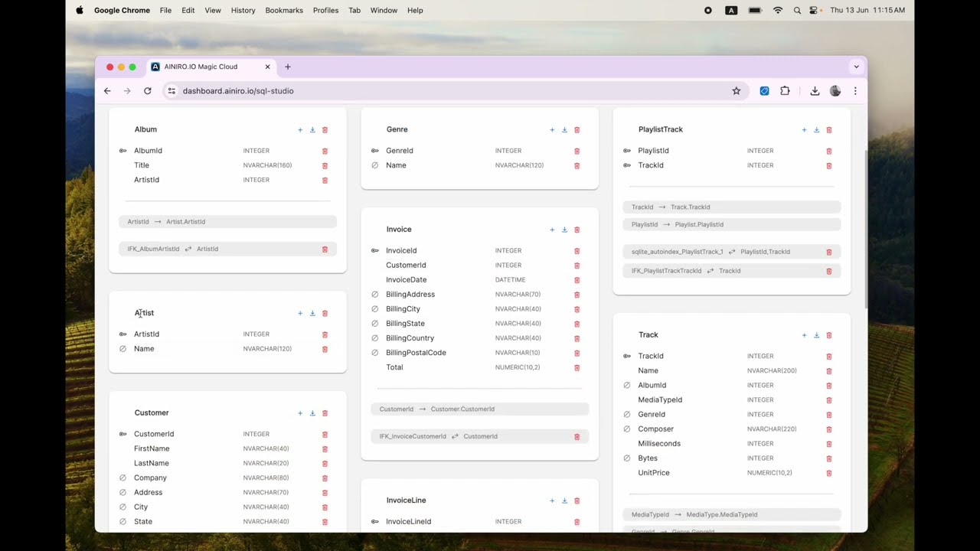Image resolution: width=980 pixels, height=551 pixels.
Task: Click the page's vertical scrollbar
Action: pos(865,230)
